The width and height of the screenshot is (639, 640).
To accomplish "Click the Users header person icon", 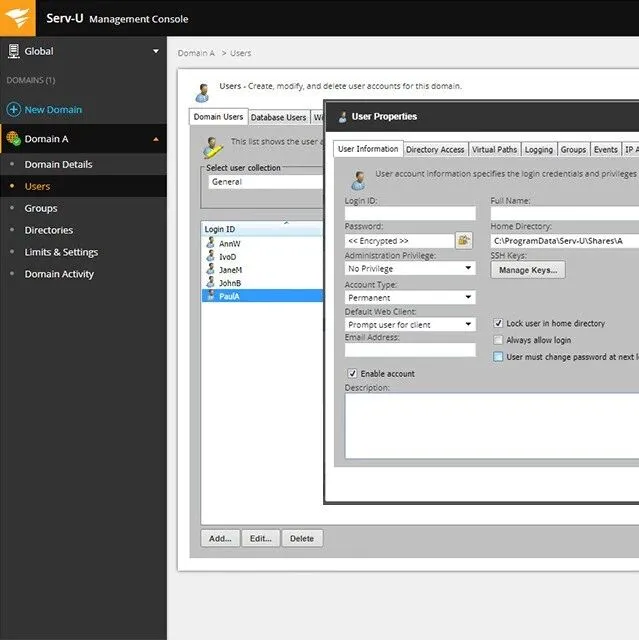I will pos(202,93).
